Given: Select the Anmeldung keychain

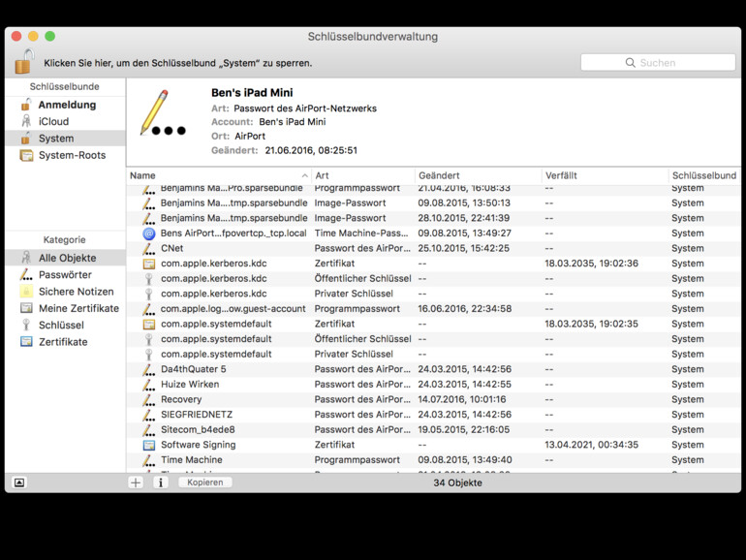Looking at the screenshot, I should pos(66,105).
